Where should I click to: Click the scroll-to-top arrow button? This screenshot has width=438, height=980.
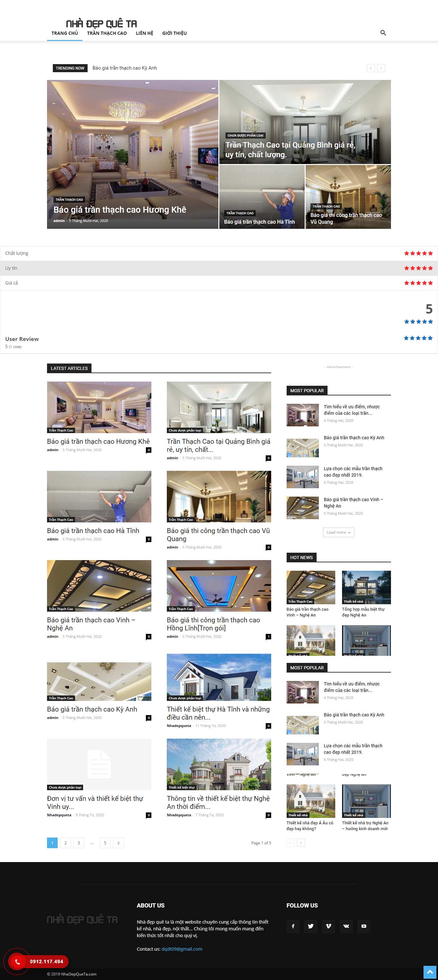[430, 972]
